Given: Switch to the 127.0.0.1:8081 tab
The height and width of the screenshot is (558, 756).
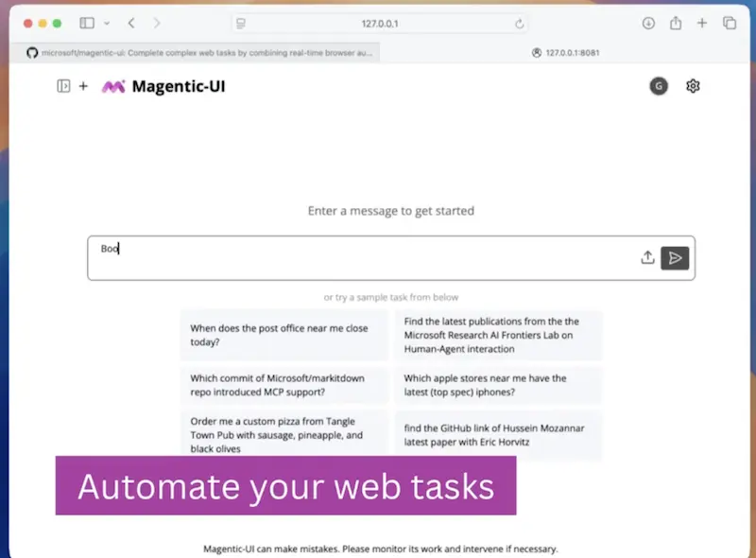Looking at the screenshot, I should (x=565, y=53).
